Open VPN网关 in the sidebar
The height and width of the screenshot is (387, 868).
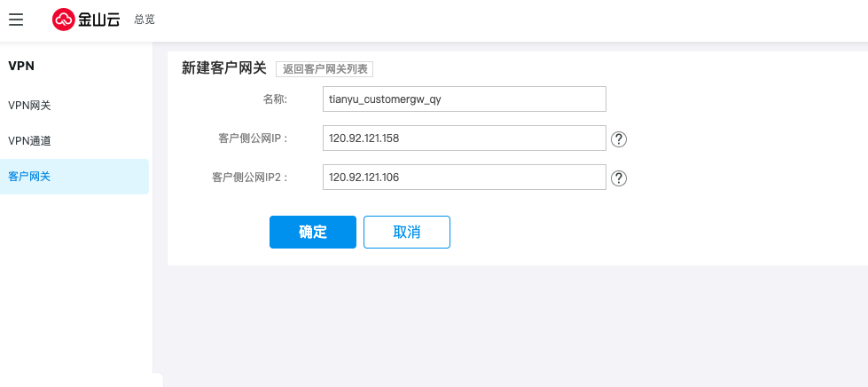click(29, 106)
